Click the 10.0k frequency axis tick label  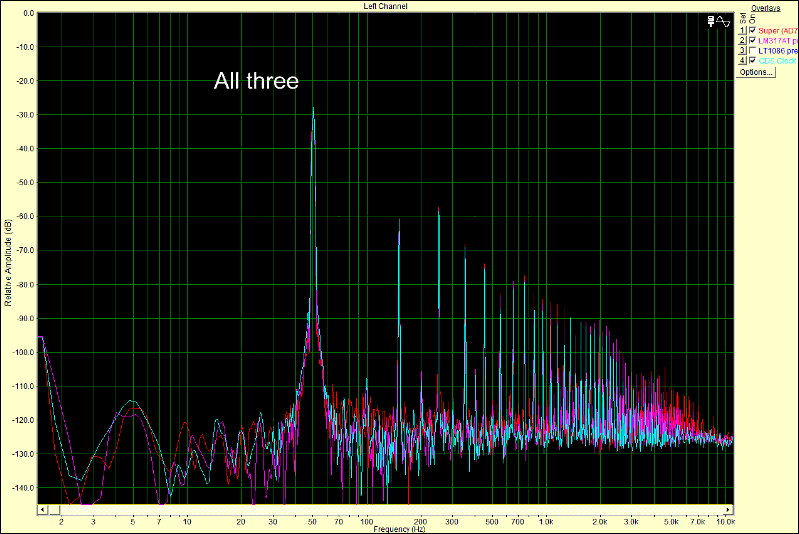(x=725, y=522)
